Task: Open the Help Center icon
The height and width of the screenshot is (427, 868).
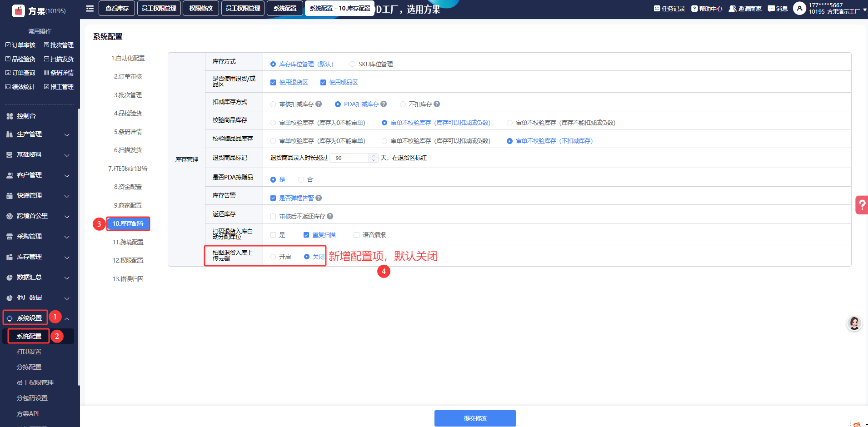Action: click(x=694, y=9)
